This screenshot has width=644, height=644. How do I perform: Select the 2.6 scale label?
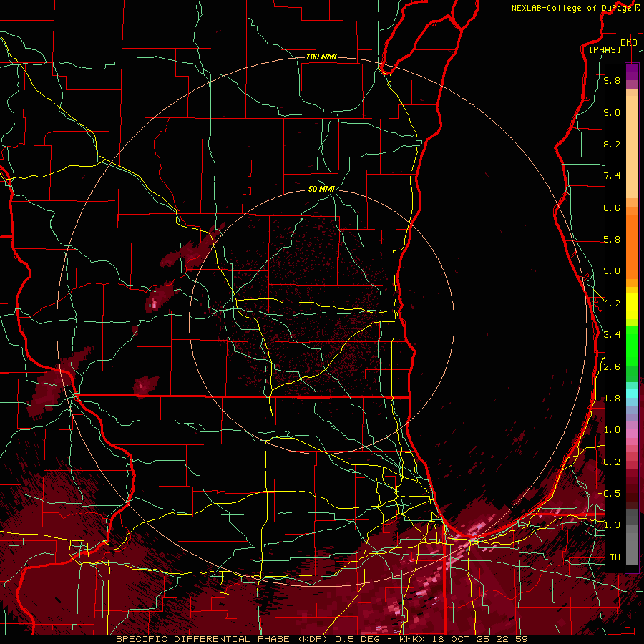[612, 367]
